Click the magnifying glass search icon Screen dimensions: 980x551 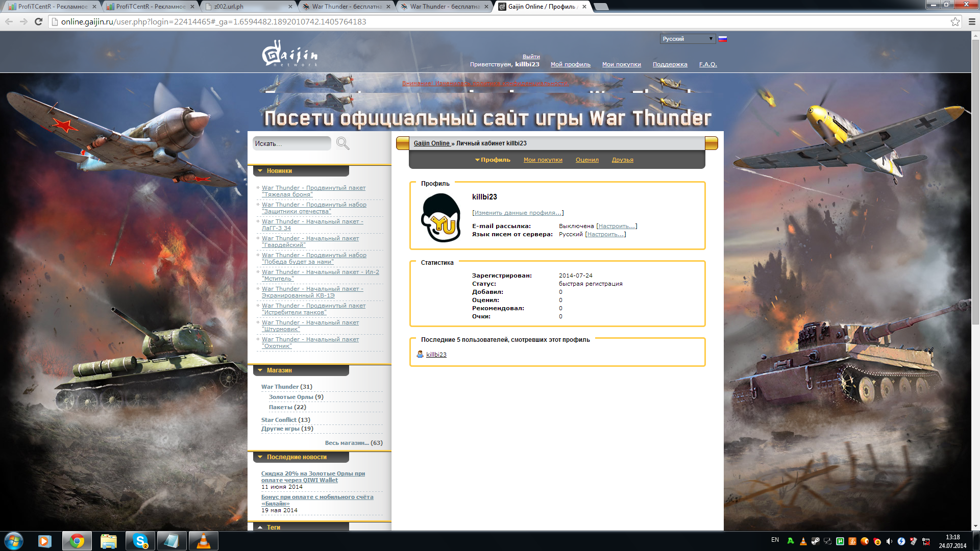342,143
